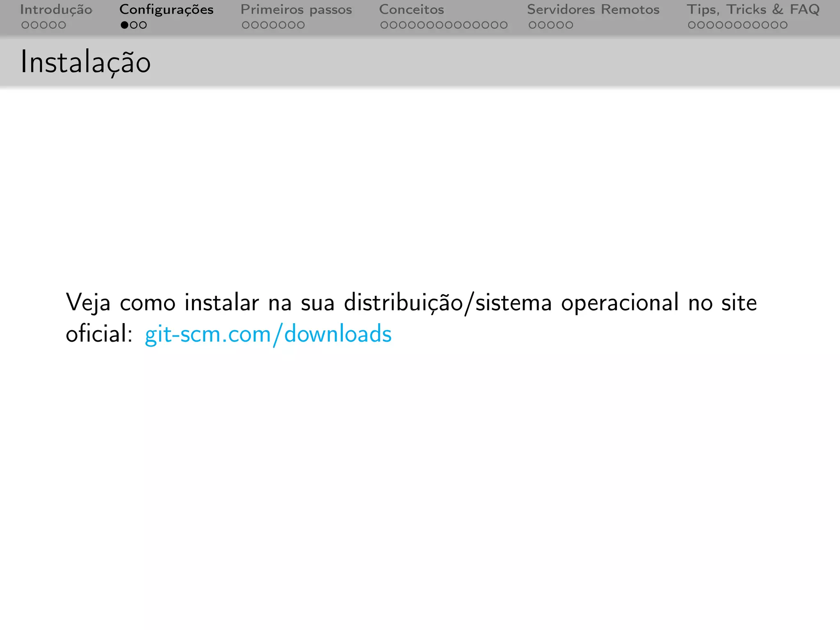Click the filled current-slide dot under Configurações
Screen dimensions: 840x630
point(124,25)
